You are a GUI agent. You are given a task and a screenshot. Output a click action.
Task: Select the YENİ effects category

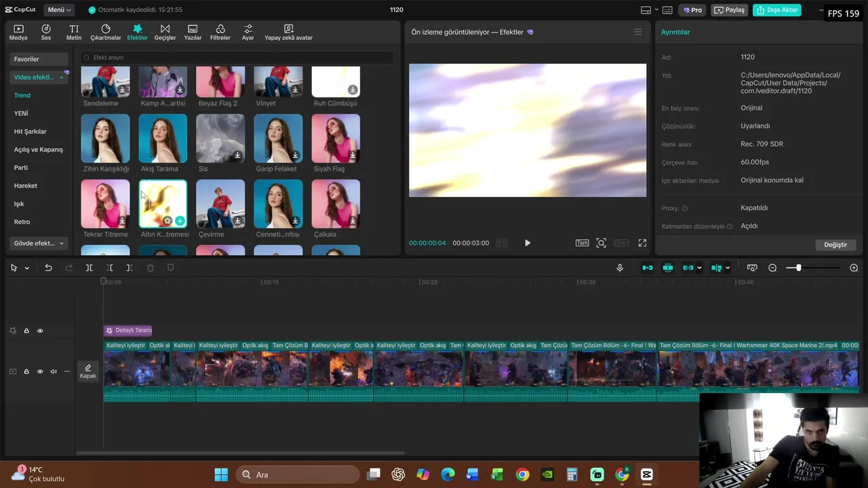tap(21, 113)
